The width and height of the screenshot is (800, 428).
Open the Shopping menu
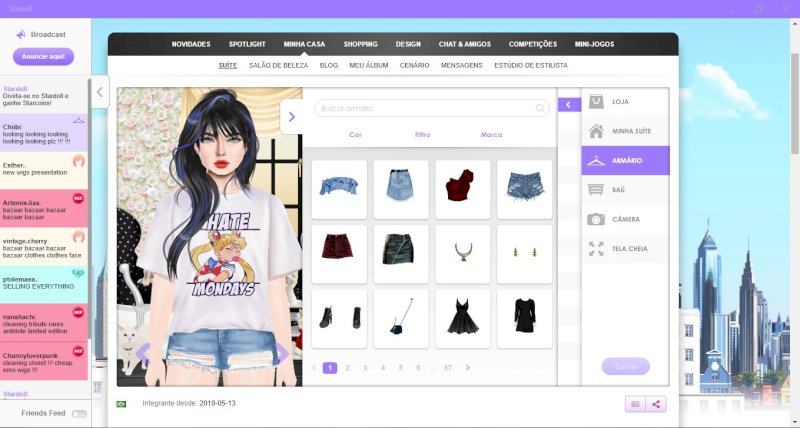click(x=360, y=44)
